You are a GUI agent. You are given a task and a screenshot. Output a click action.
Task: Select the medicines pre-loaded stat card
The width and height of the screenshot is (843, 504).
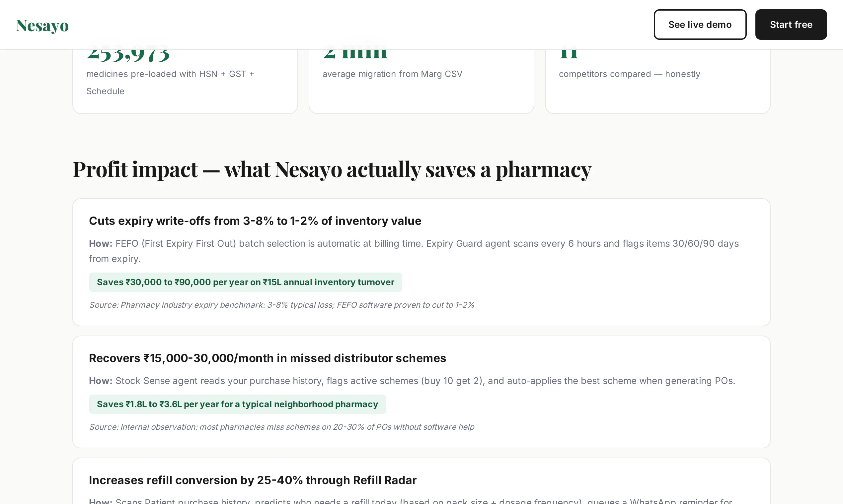point(185,82)
